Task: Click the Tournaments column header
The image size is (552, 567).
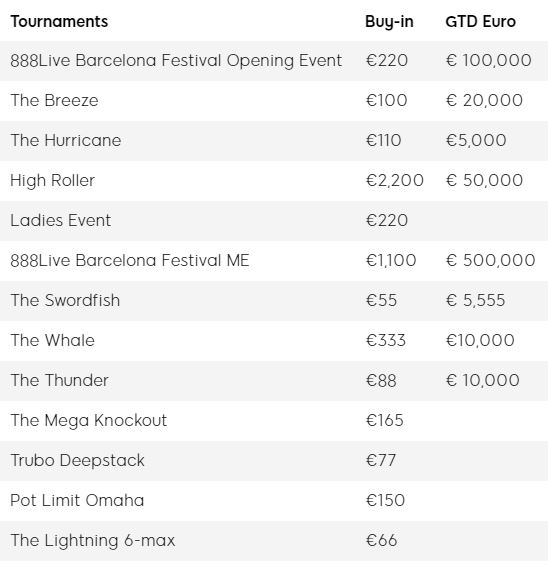Action: (x=59, y=21)
